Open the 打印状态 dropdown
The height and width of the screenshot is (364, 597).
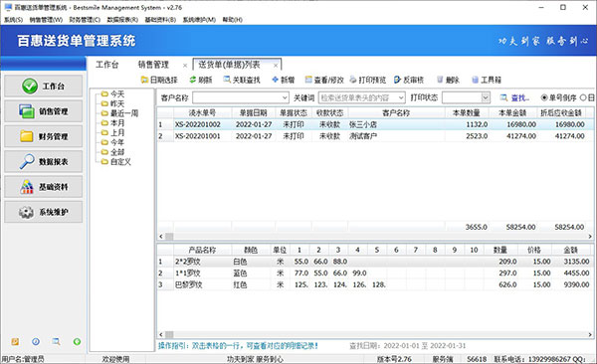[486, 97]
